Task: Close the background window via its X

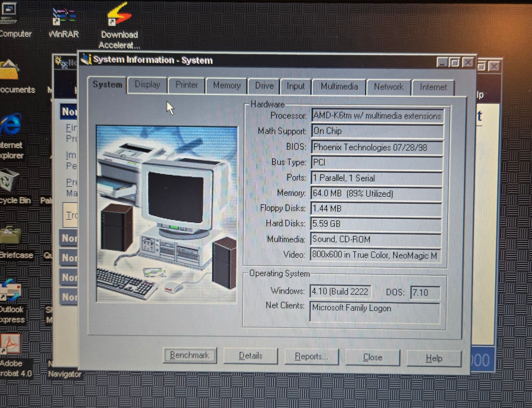Action: (494, 66)
